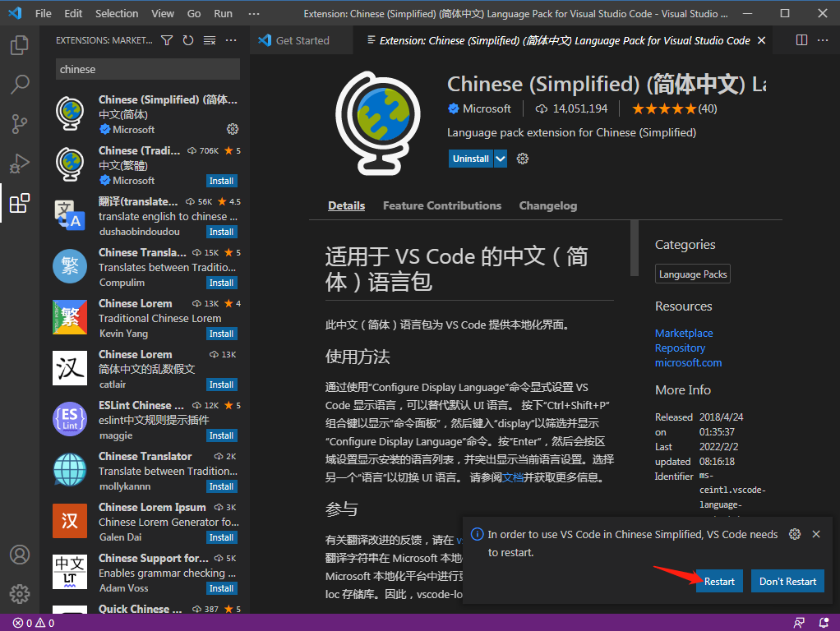
Task: Open the View menu
Action: click(x=162, y=13)
